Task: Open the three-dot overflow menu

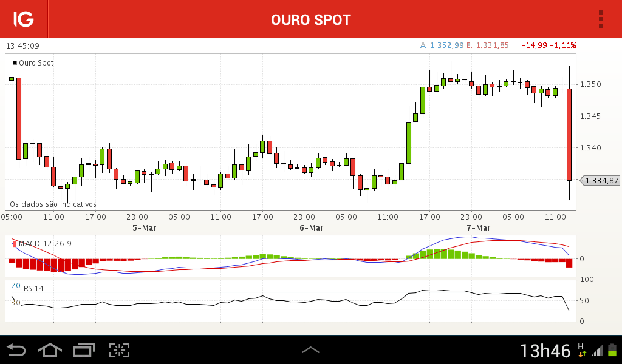Action: pos(601,19)
